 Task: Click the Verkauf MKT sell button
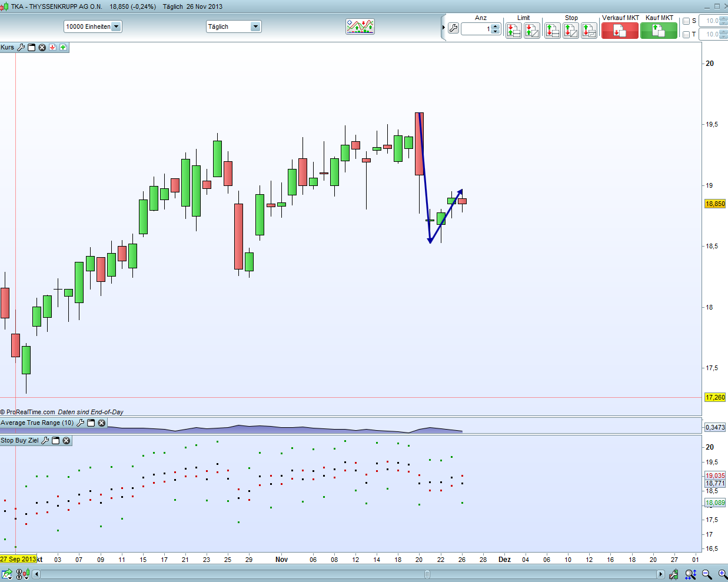point(619,31)
